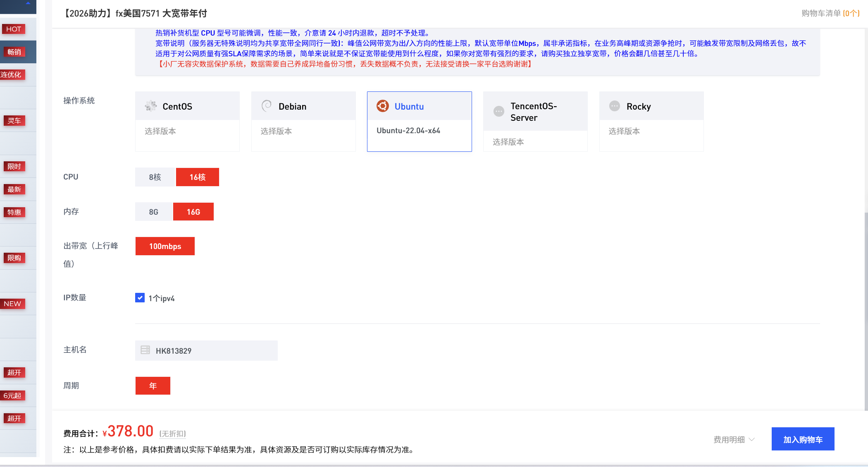This screenshot has height=467, width=868.
Task: Open the 限时 sidebar category
Action: pos(14,166)
